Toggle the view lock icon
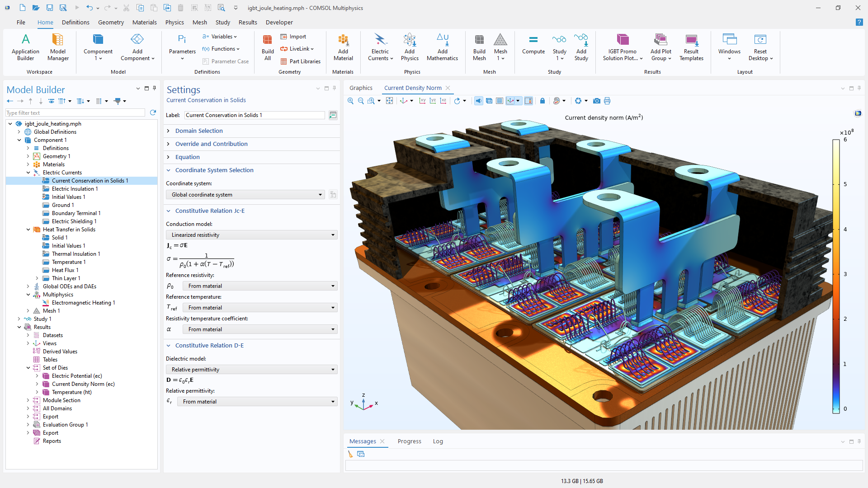Image resolution: width=868 pixels, height=488 pixels. coord(542,101)
